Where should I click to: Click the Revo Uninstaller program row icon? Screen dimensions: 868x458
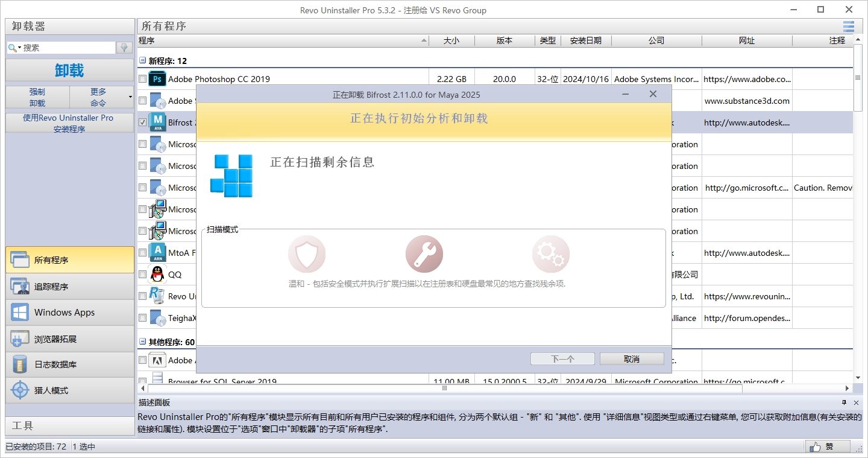pos(157,296)
